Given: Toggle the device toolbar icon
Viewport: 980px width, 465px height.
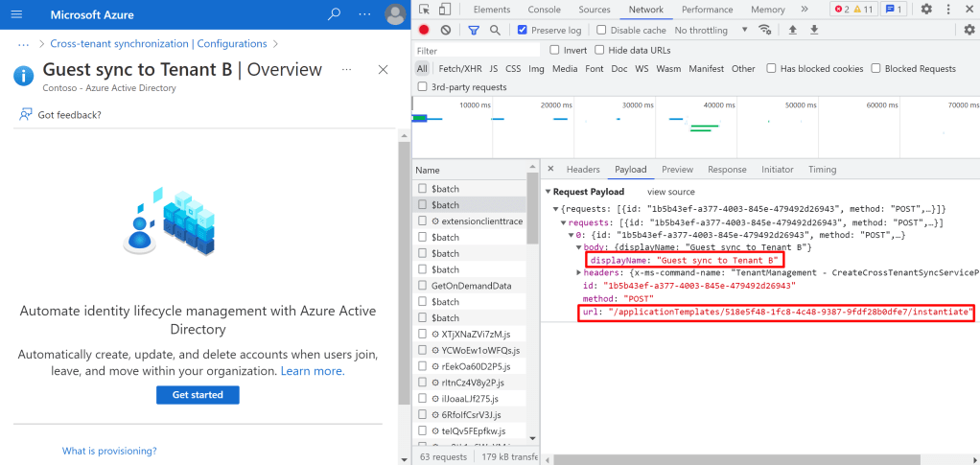Looking at the screenshot, I should click(x=445, y=10).
